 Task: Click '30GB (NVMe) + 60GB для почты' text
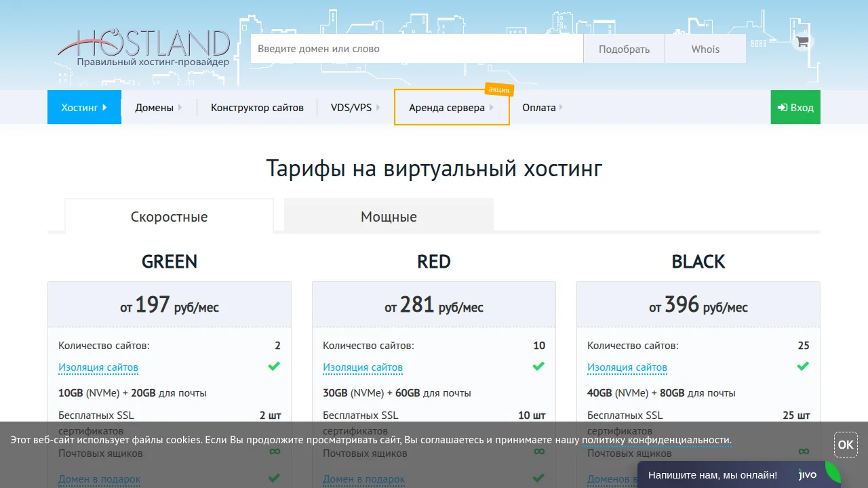(x=397, y=393)
